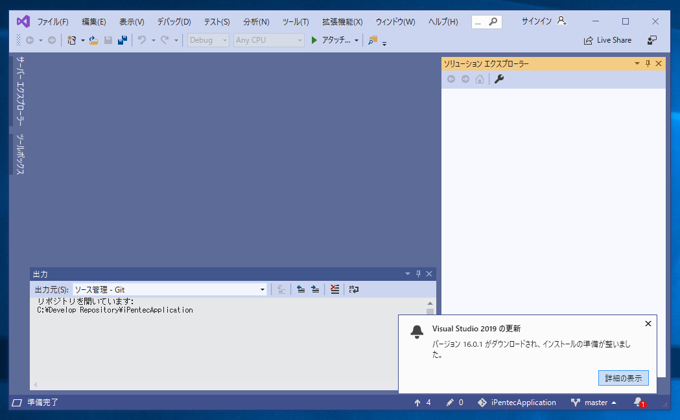
Task: Expand the Undo history dropdown arrow
Action: [153, 40]
